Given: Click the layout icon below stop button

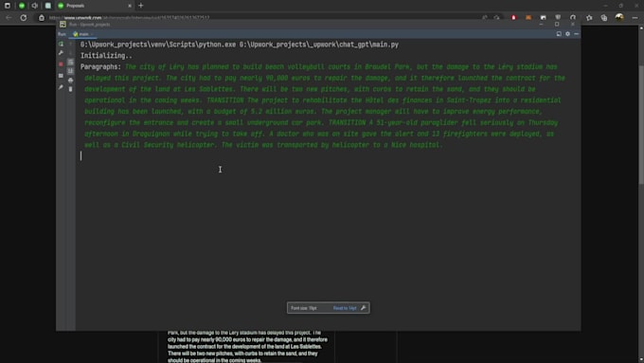Looking at the screenshot, I should pyautogui.click(x=61, y=76).
